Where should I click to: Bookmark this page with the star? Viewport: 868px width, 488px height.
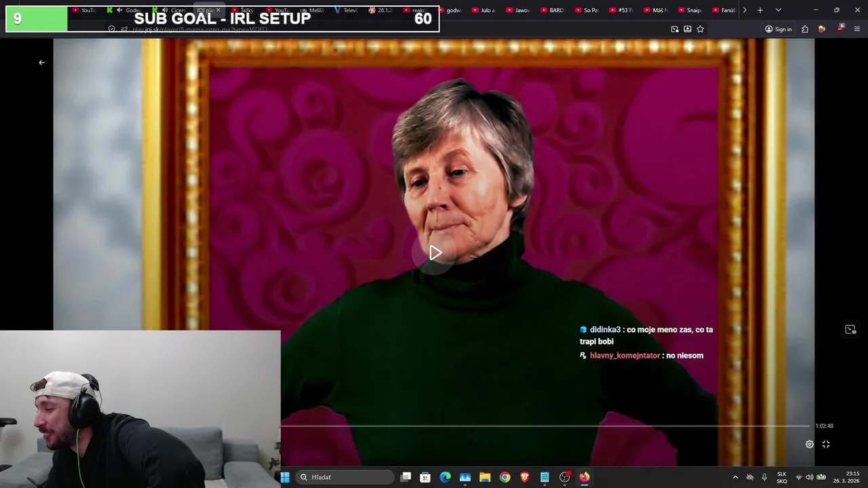coord(701,29)
